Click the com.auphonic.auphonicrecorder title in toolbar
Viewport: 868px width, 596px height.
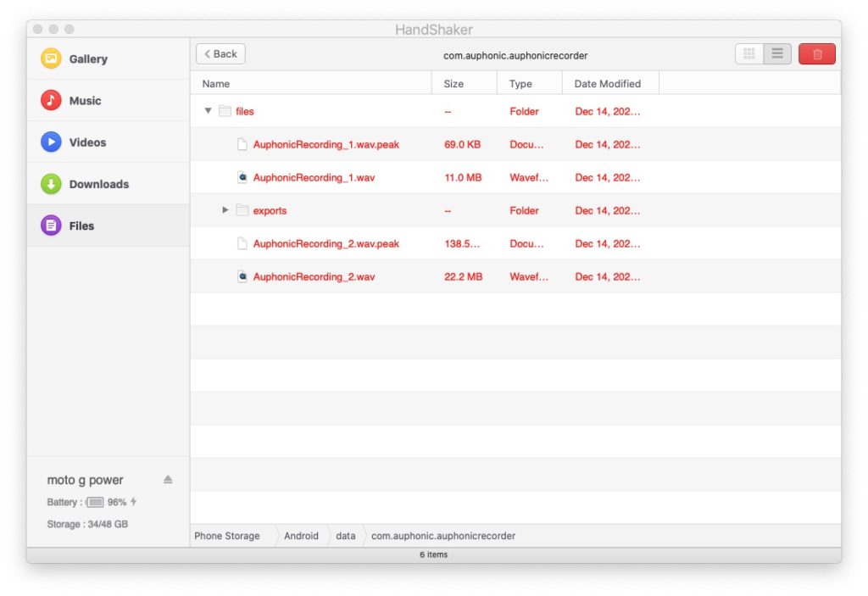coord(515,55)
